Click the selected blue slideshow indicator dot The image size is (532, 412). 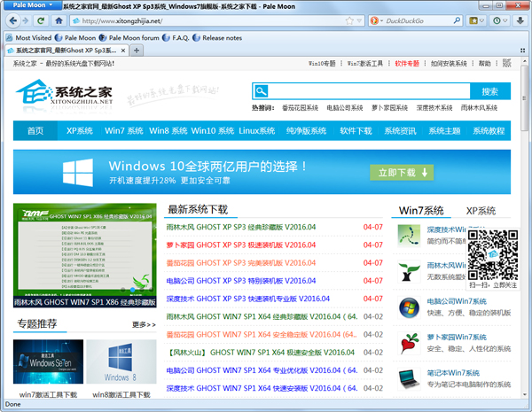click(133, 290)
